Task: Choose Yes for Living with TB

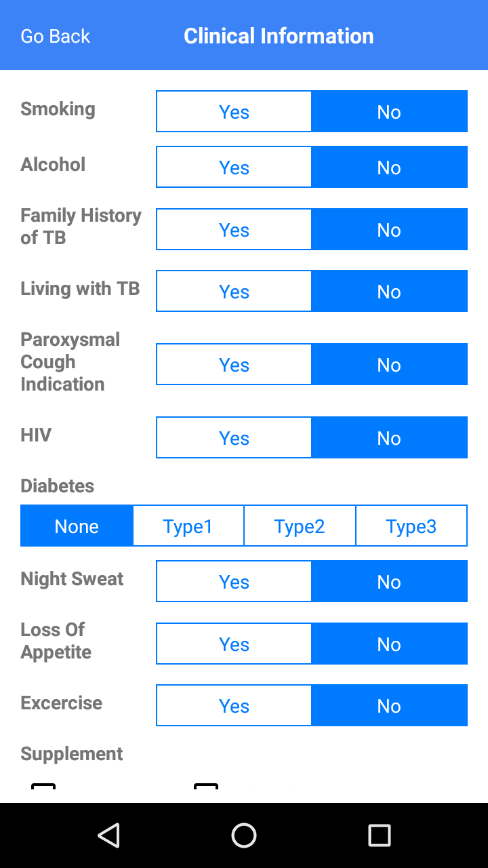Action: coord(234,291)
